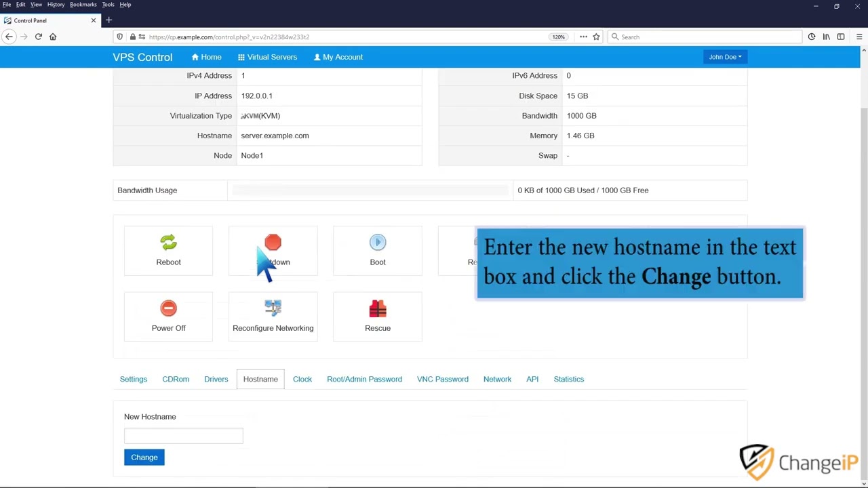Switch to the Drivers tab

[216, 379]
